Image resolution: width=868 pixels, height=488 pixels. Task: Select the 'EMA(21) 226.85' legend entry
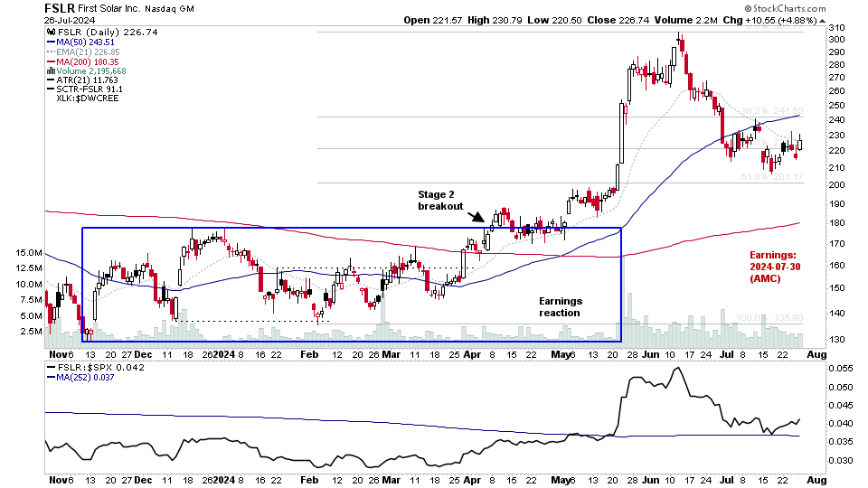tap(88, 52)
